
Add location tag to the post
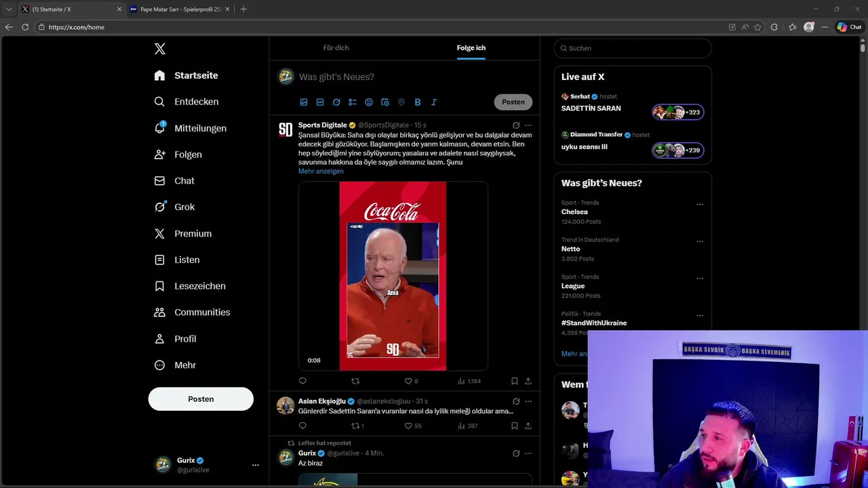pos(401,102)
